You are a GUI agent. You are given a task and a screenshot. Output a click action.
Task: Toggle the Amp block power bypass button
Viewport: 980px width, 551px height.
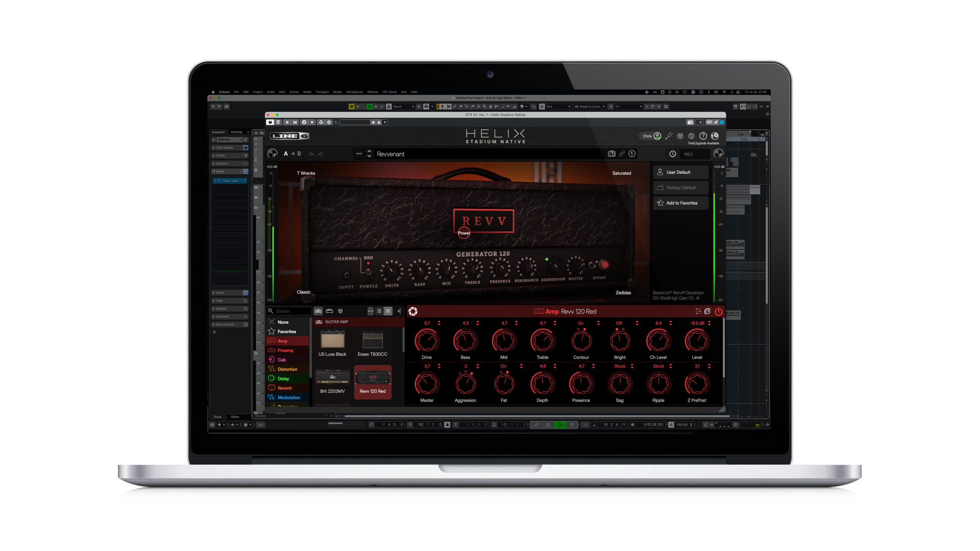(x=719, y=311)
